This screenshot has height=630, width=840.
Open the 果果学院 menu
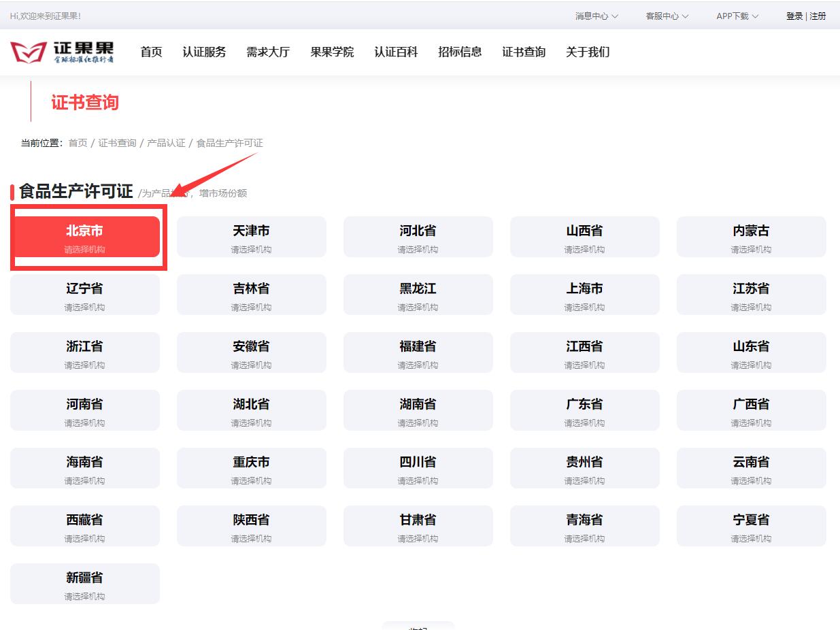pyautogui.click(x=331, y=52)
